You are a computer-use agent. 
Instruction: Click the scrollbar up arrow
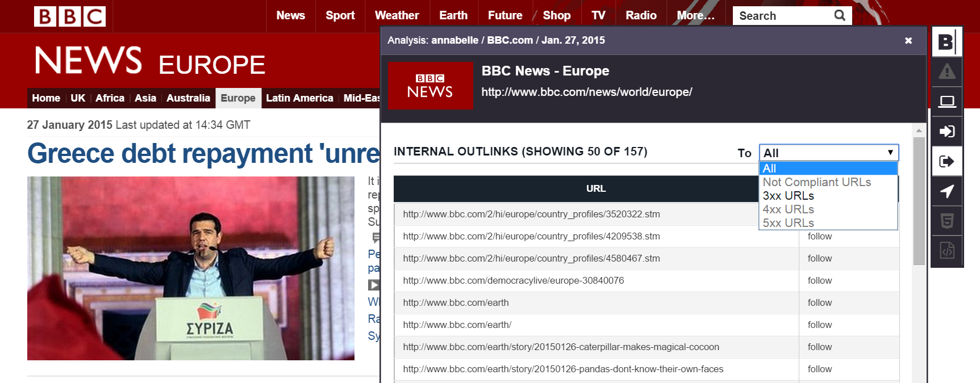(x=919, y=131)
